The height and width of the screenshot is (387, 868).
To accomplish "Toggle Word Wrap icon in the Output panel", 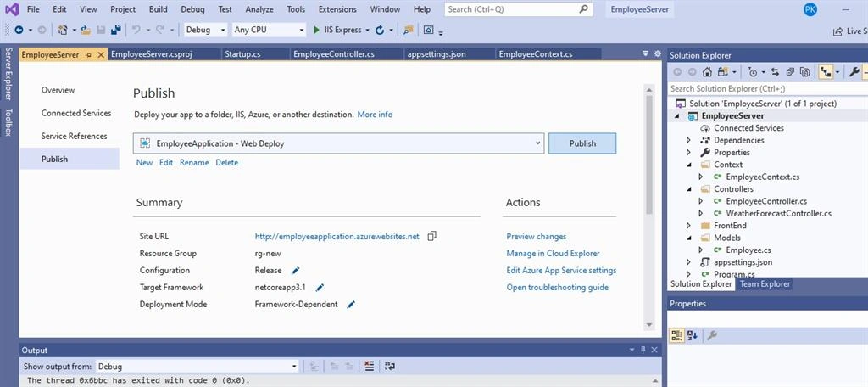I will pyautogui.click(x=390, y=366).
